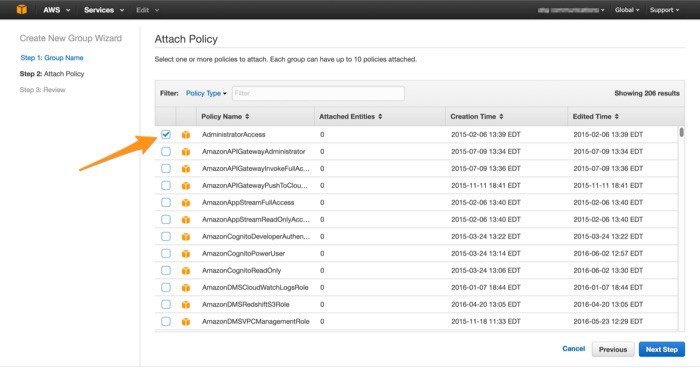
Task: Sort table by Creation Time column
Action: click(477, 117)
